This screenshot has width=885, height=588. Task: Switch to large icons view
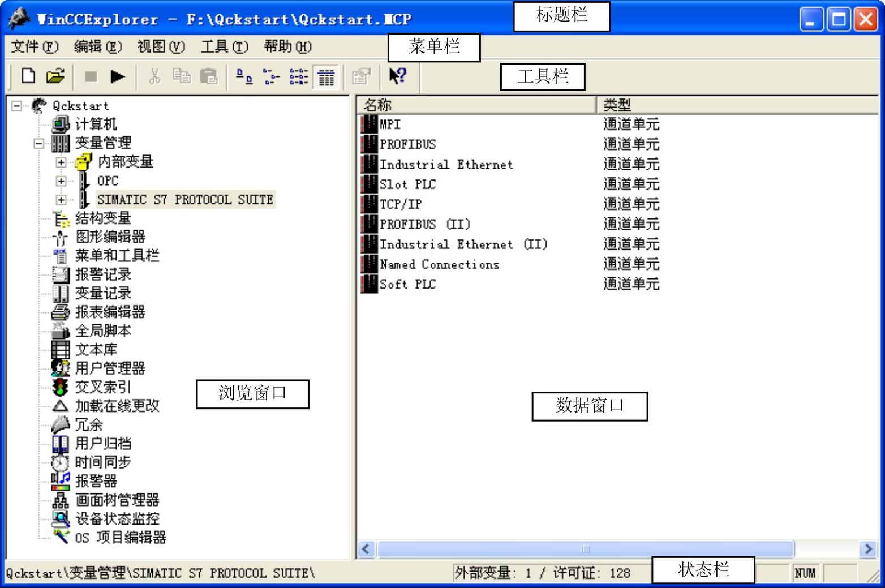(244, 76)
